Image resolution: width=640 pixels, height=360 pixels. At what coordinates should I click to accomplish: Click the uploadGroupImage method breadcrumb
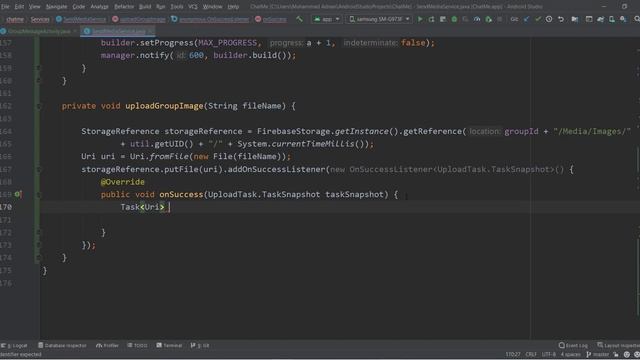tap(139, 19)
